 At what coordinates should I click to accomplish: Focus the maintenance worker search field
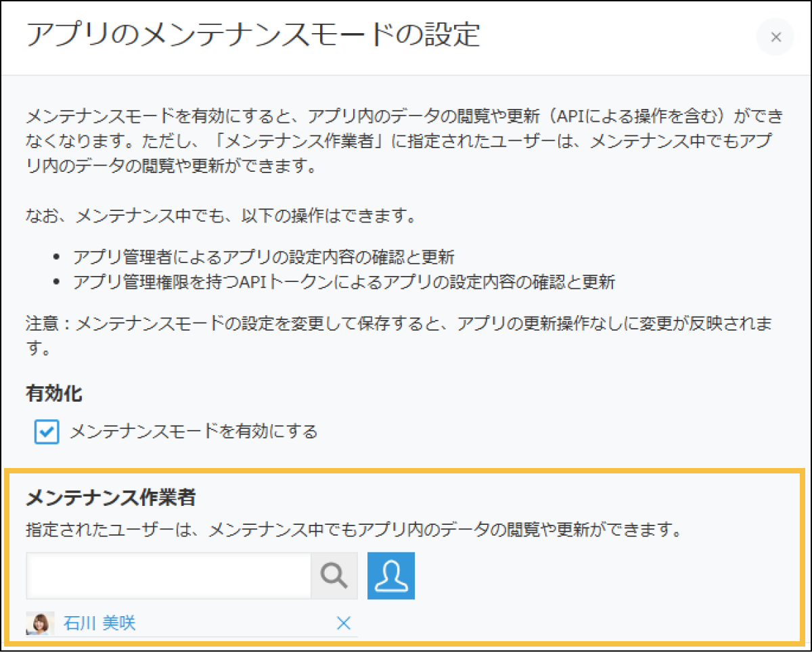click(168, 576)
